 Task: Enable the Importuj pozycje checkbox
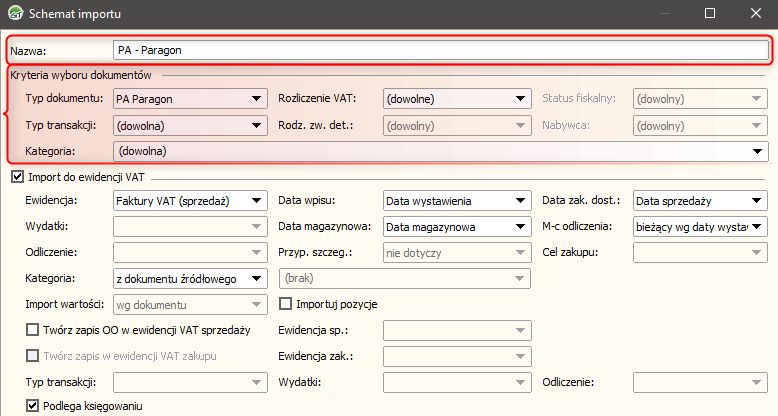pyautogui.click(x=286, y=304)
